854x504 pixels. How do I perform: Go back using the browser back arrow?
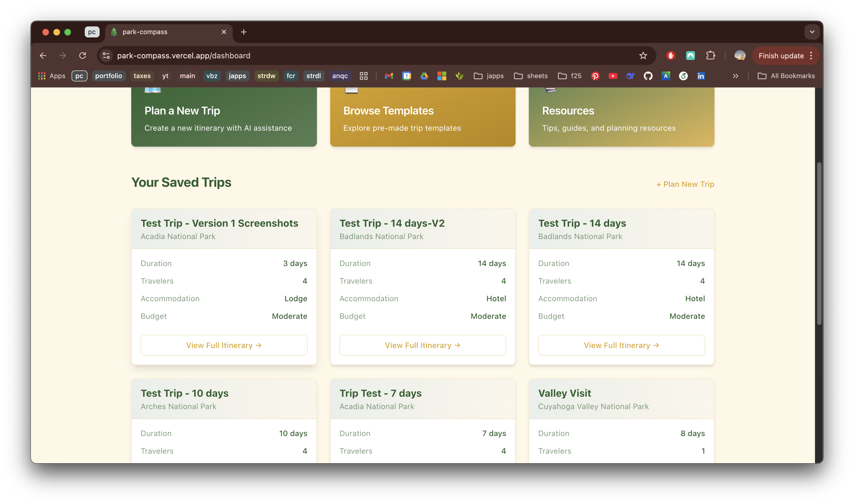click(x=43, y=56)
